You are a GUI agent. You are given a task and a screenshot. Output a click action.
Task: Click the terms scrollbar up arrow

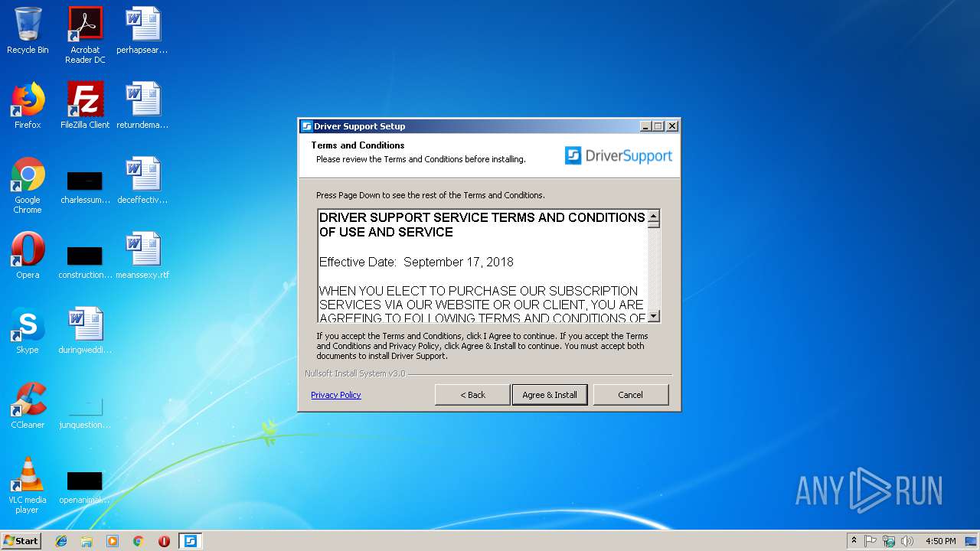(653, 217)
